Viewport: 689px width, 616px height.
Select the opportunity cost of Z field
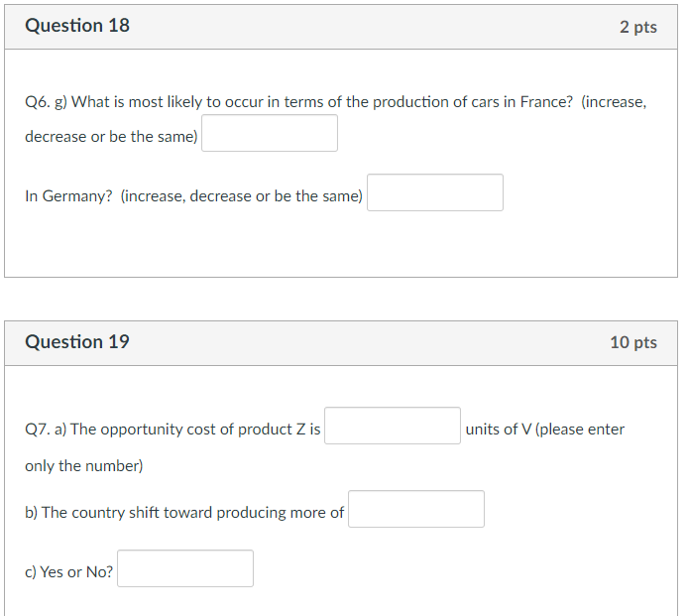393,426
